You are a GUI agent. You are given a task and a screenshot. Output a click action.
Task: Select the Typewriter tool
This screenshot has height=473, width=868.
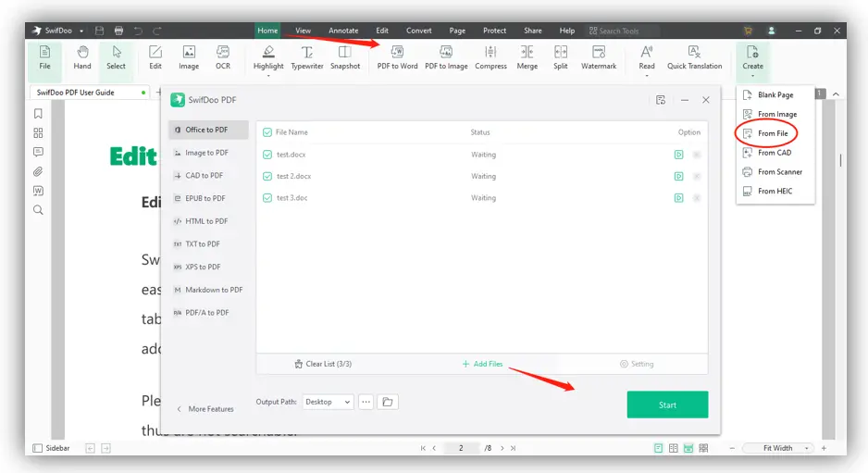click(x=307, y=57)
